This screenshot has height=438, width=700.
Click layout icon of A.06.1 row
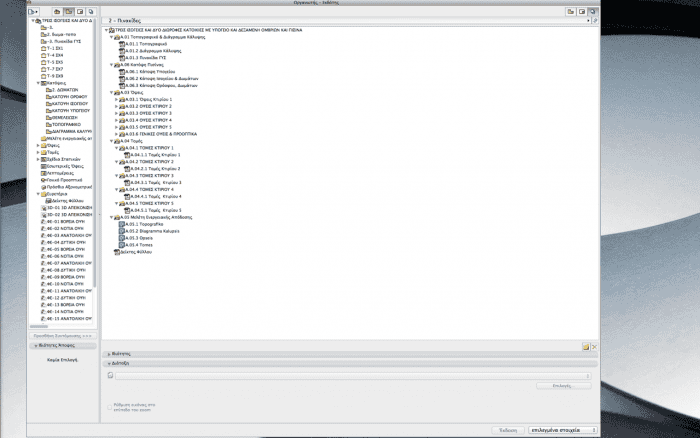[x=122, y=72]
